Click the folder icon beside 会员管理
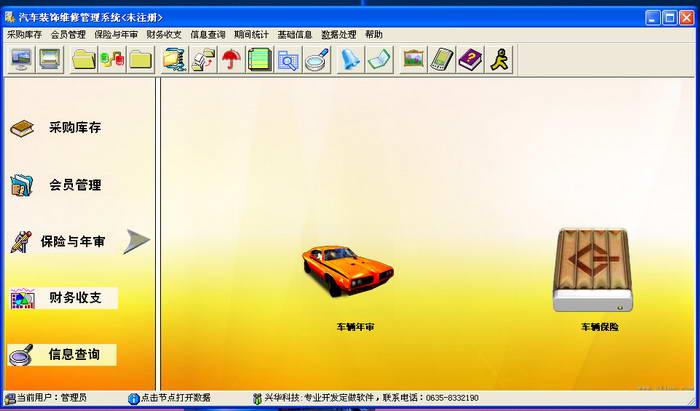Image resolution: width=700 pixels, height=411 pixels. pyautogui.click(x=22, y=185)
